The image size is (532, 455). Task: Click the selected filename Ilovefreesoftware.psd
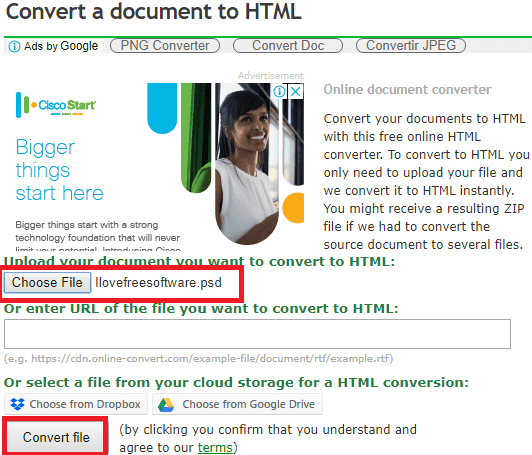pyautogui.click(x=158, y=282)
